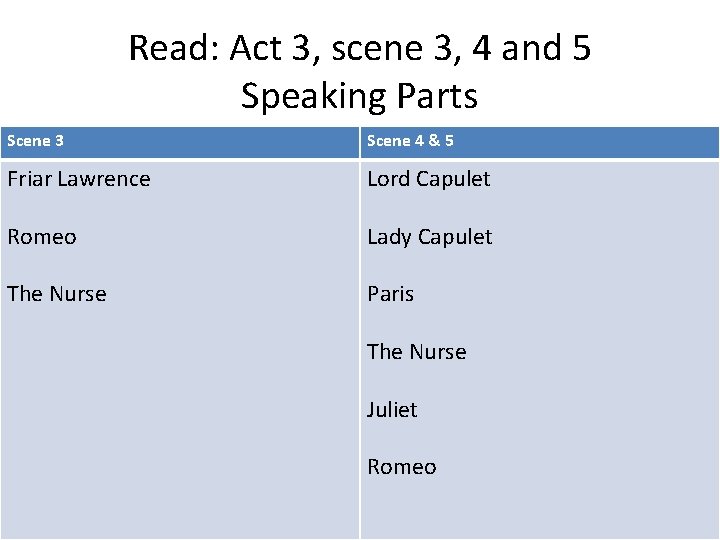Click the 'Paris' speaking part
Viewport: 720px width, 540px height.
point(391,294)
